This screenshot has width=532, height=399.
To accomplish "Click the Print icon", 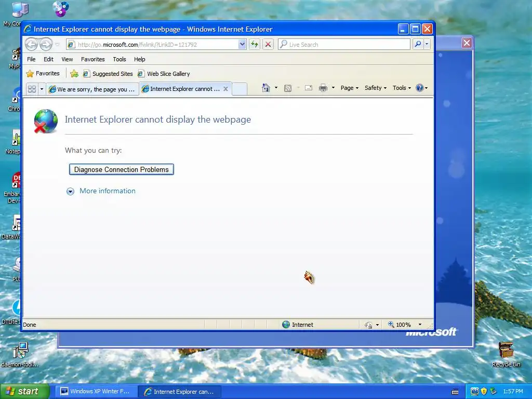I will pyautogui.click(x=323, y=88).
